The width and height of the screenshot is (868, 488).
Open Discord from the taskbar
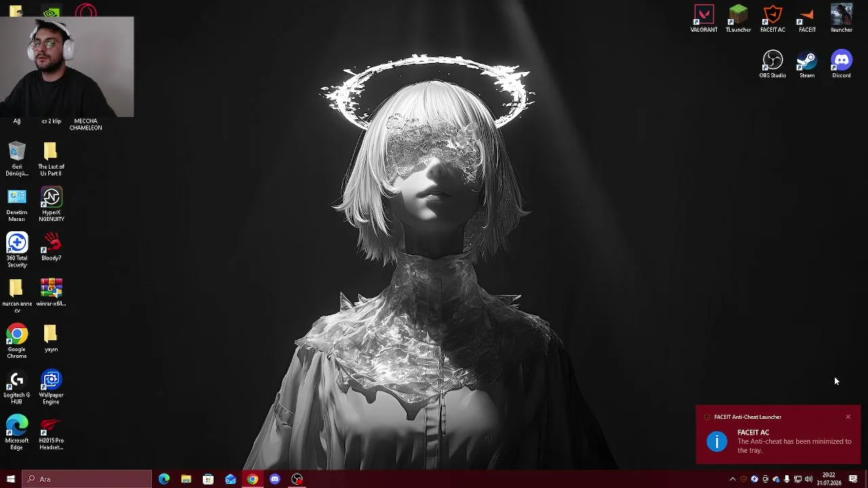[275, 479]
